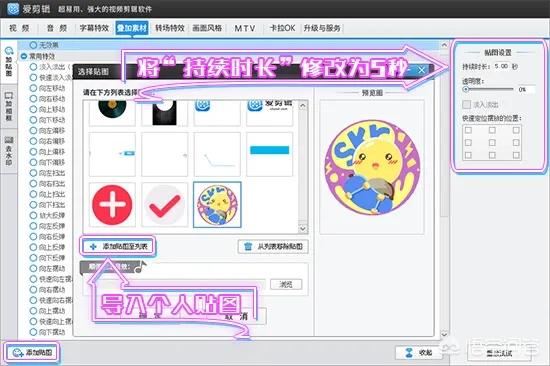Adjust the 透明度 slider handle
This screenshot has height=366, width=550.
point(466,89)
